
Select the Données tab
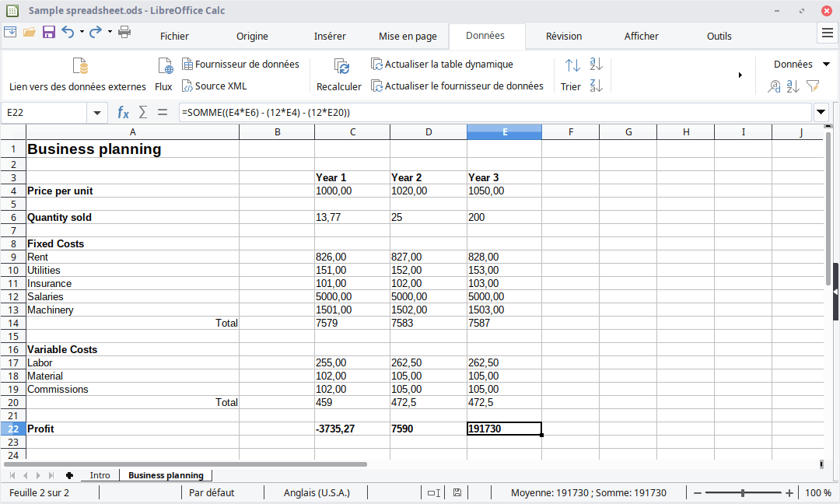point(485,35)
